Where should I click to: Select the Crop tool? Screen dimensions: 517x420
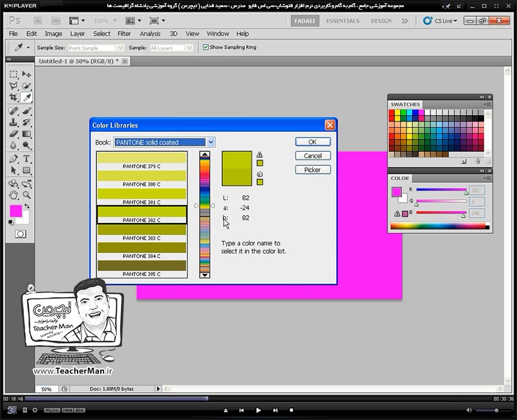(14, 98)
